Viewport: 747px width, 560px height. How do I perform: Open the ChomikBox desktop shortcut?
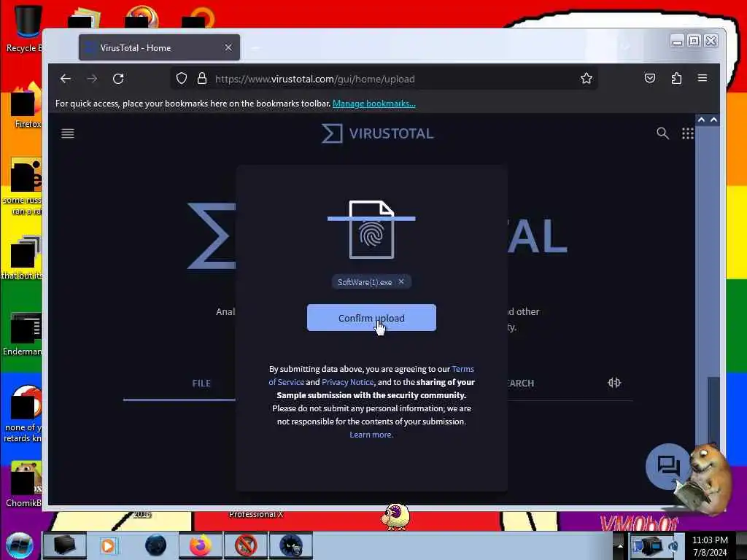pos(24,484)
